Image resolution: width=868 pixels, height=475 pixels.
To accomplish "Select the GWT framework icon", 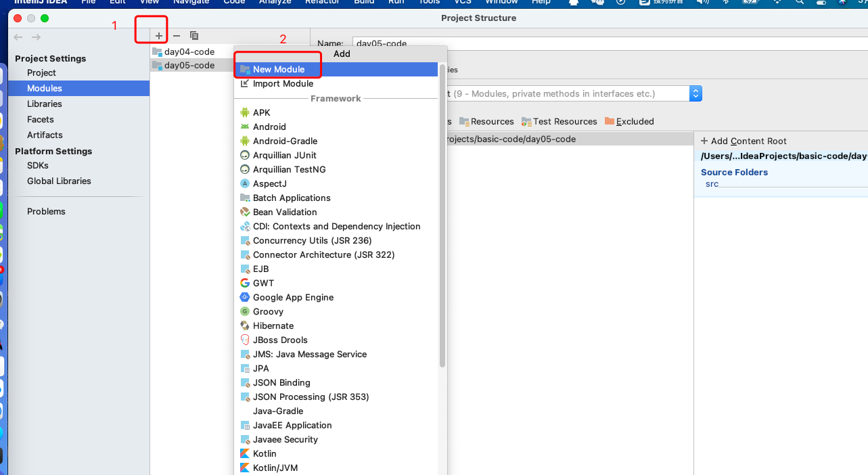I will tap(245, 283).
